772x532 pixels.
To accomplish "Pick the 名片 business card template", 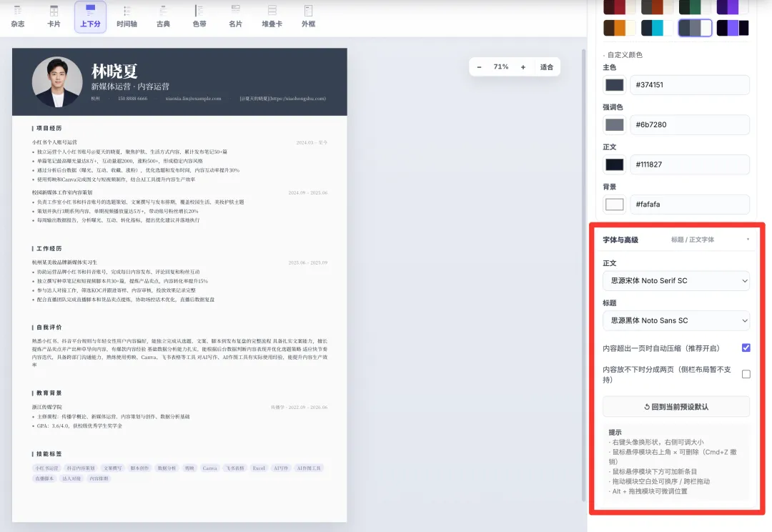I will pos(236,16).
